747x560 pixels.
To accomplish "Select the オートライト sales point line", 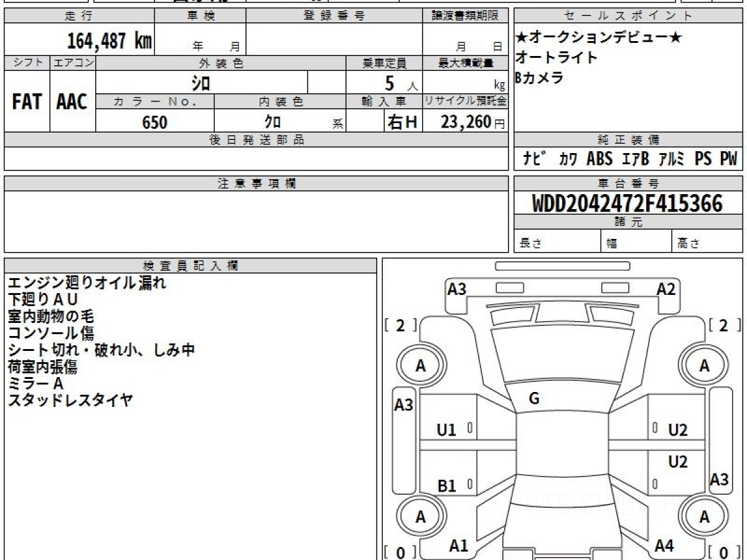I will pos(557,57).
